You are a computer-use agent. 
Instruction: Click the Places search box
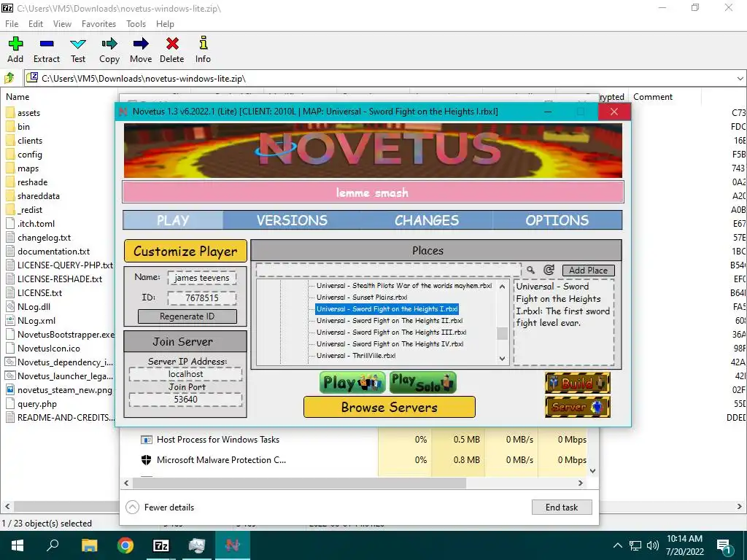[x=388, y=270]
